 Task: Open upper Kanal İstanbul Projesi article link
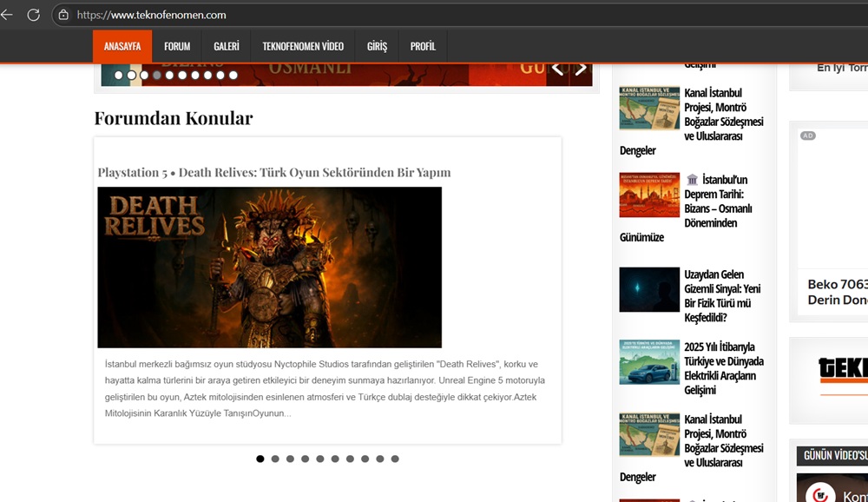pyautogui.click(x=723, y=114)
